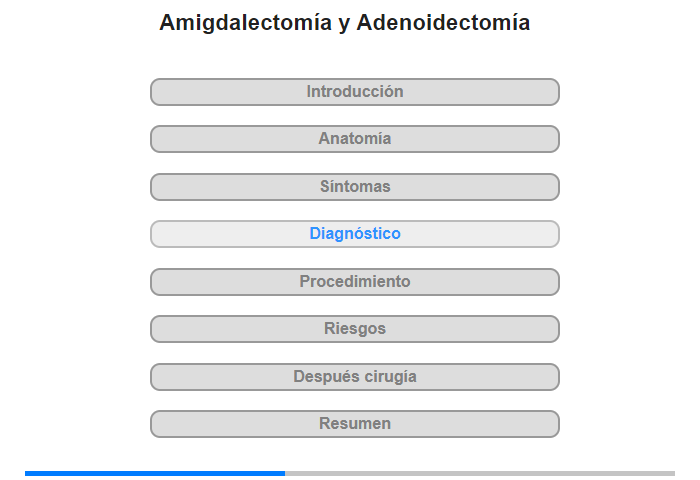Select the blue Diagnóstico text label
Viewport: 700px width, 480px height.
pyautogui.click(x=355, y=234)
